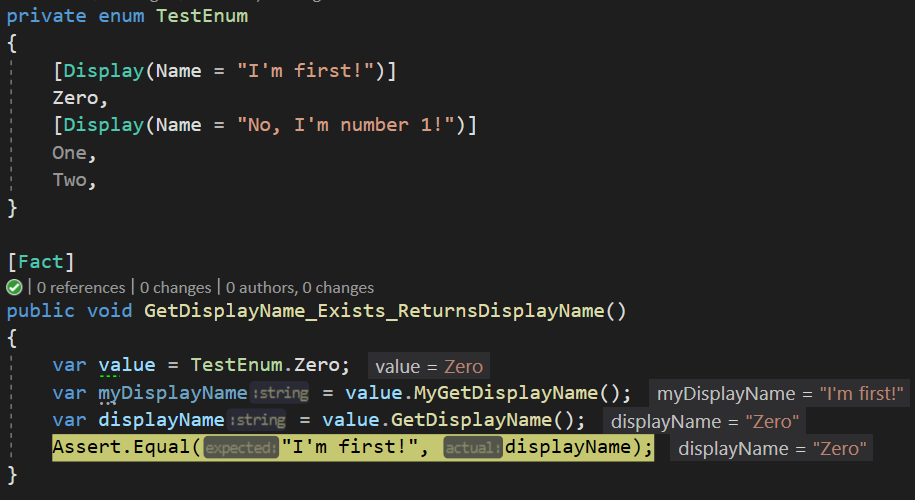Click displayName = "Zero" data tip beside GetDisplayName line
915x500 pixels.
(704, 421)
